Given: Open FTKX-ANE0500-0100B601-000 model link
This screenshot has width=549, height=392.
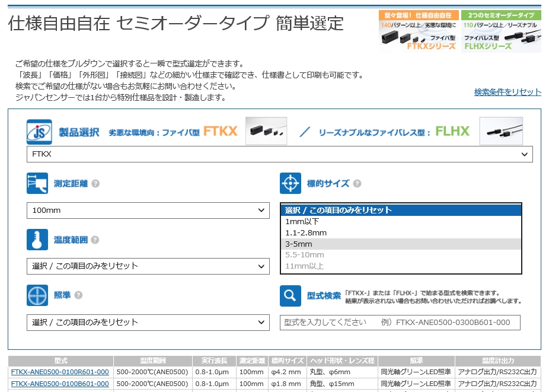Looking at the screenshot, I should coord(60,384).
